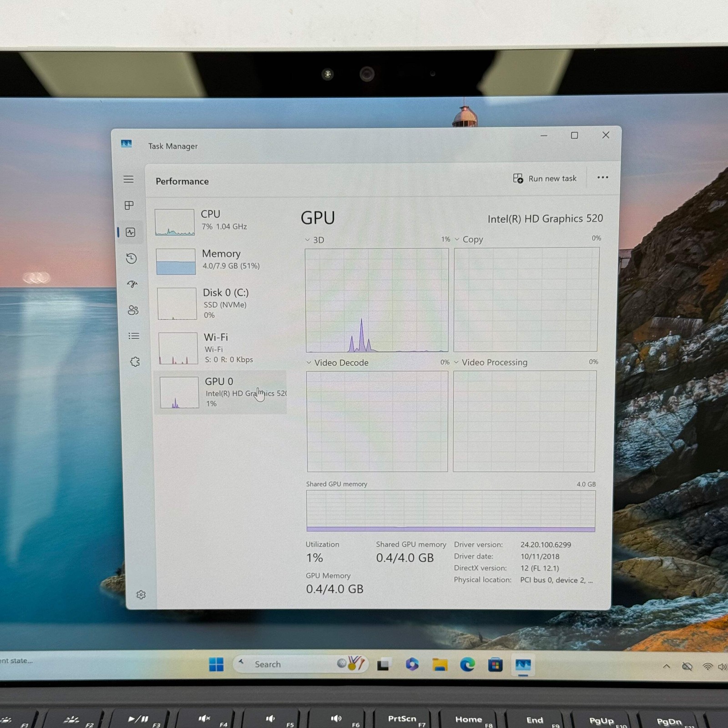This screenshot has height=728, width=728.
Task: Click DirectX version 12 (FL 12.1)
Action: point(540,568)
